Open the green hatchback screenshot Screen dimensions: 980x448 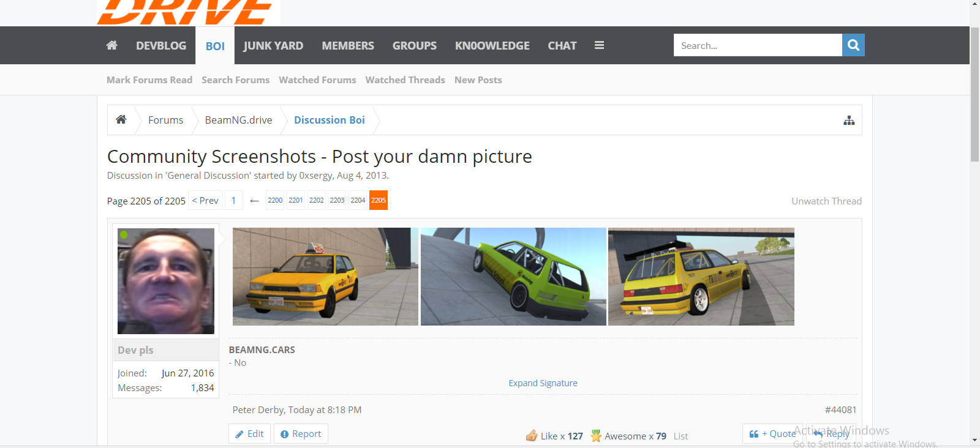pyautogui.click(x=513, y=277)
